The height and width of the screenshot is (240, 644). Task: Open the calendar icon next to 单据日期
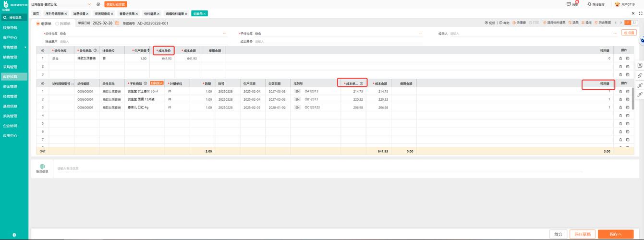[117, 23]
